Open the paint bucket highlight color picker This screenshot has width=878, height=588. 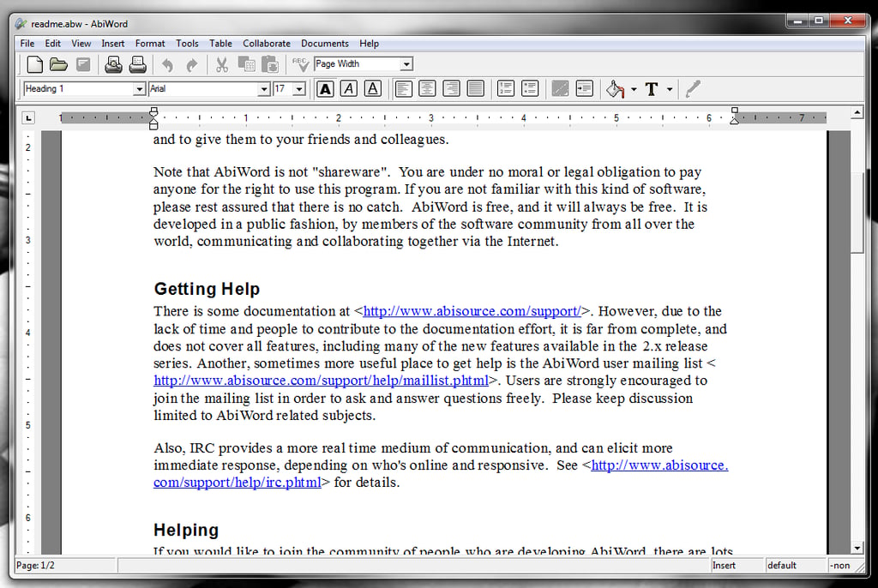point(615,89)
